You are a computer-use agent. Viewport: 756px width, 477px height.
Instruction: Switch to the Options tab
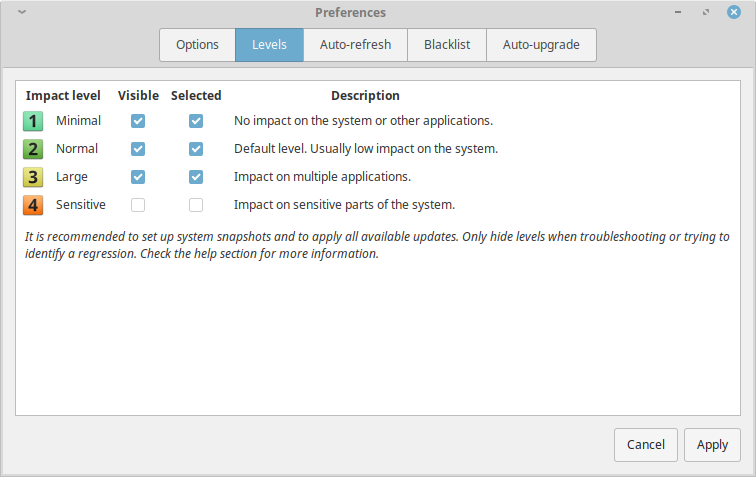click(197, 45)
